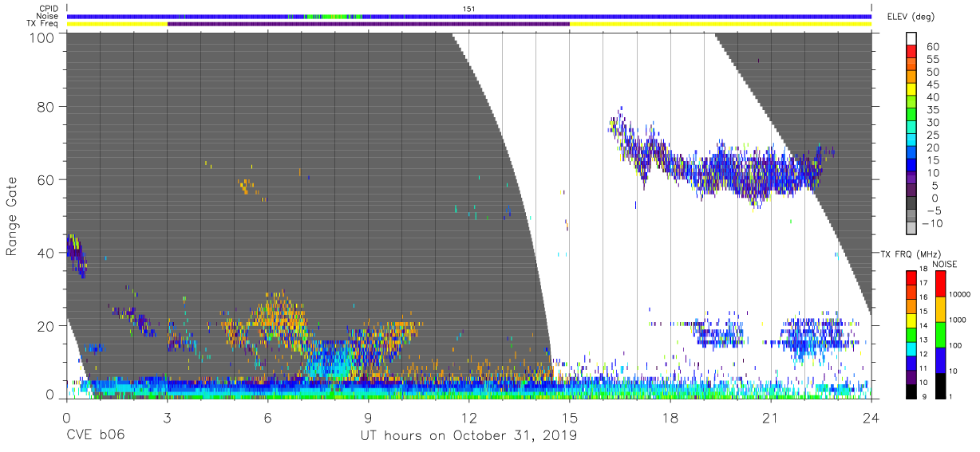Click the 12 tick on UT hours axis
980x452 pixels.
(468, 417)
